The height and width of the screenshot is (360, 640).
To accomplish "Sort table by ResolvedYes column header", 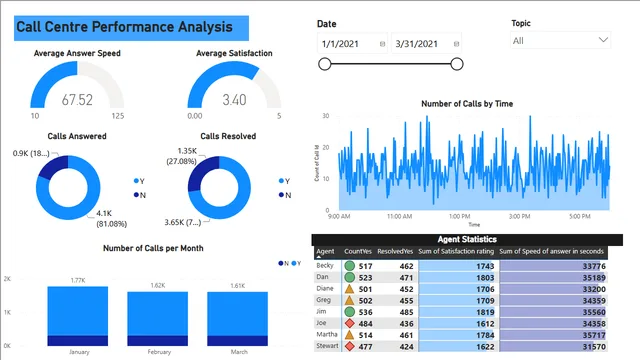I will click(395, 251).
